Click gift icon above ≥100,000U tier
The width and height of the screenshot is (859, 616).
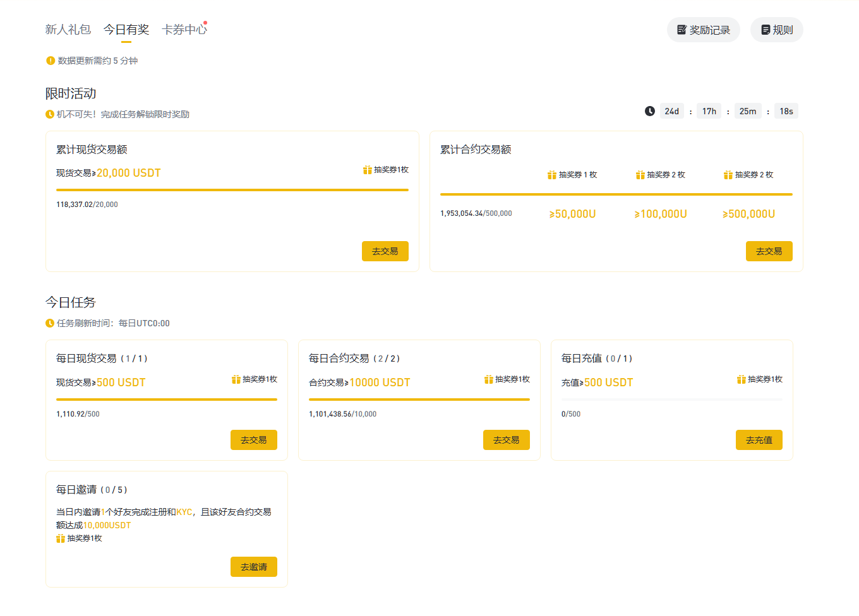click(x=640, y=175)
